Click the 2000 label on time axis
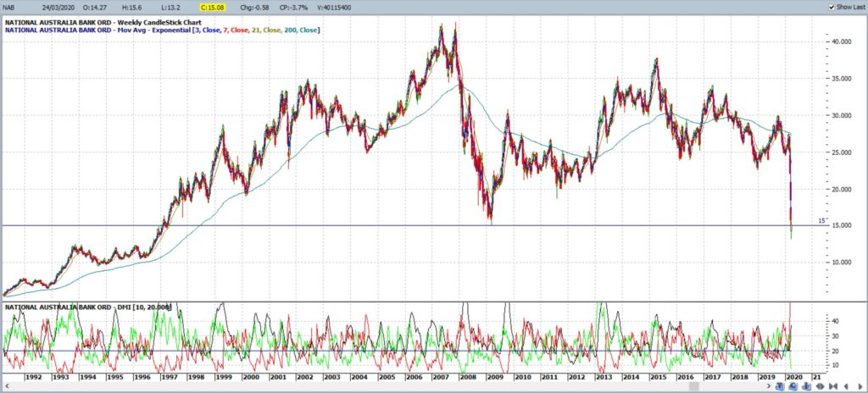Viewport: 868px width, 393px height. coord(250,377)
